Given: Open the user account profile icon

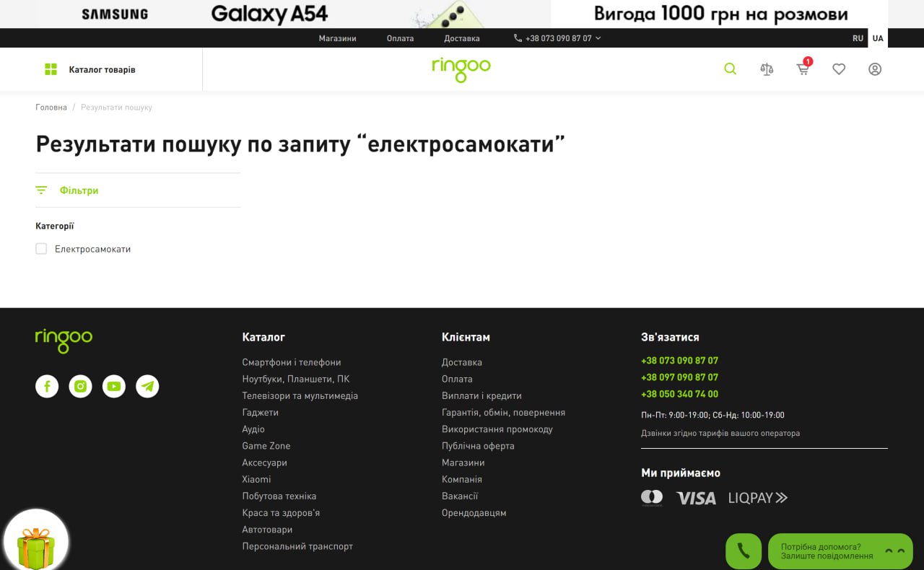Looking at the screenshot, I should pos(875,69).
